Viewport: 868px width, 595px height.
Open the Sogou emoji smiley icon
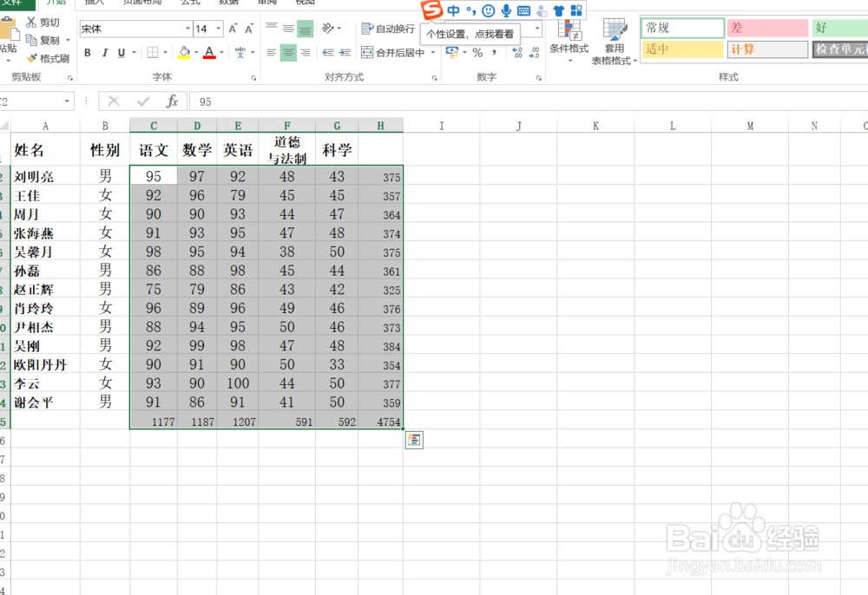(488, 10)
